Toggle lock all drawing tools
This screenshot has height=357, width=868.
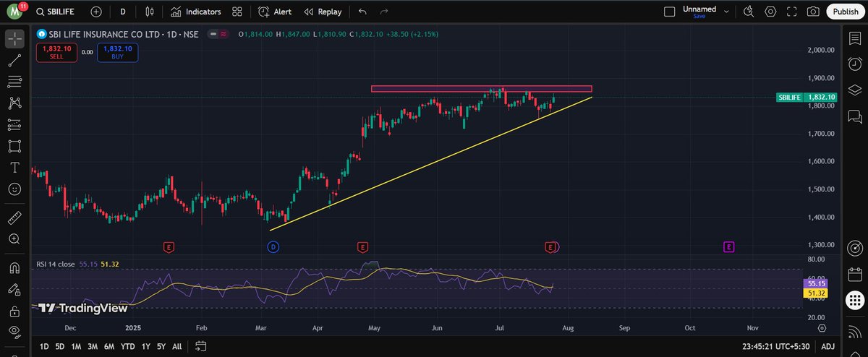click(14, 311)
